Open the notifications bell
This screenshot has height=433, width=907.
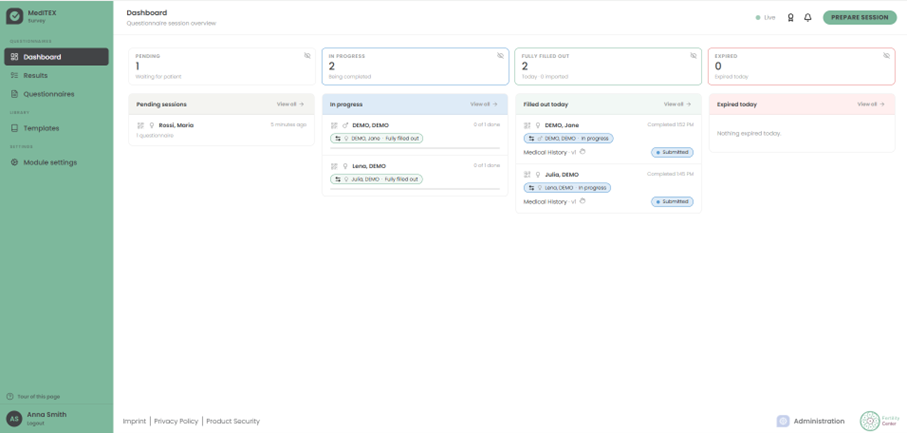[808, 17]
